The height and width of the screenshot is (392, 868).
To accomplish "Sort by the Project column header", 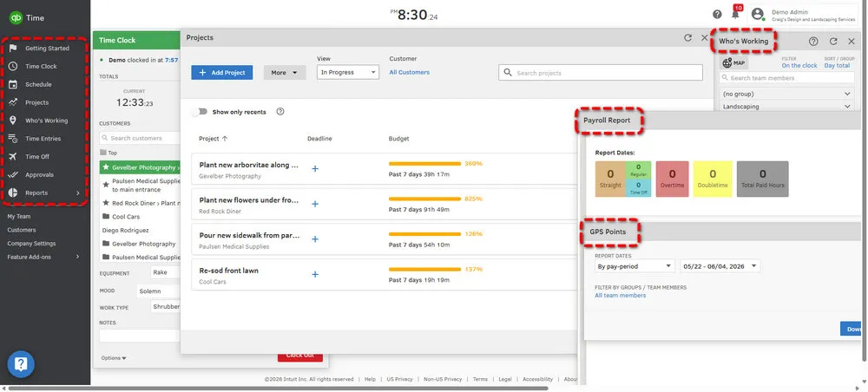I will pyautogui.click(x=214, y=139).
